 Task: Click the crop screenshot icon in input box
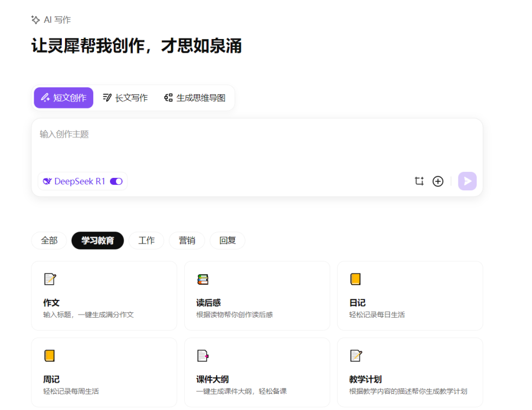point(419,181)
